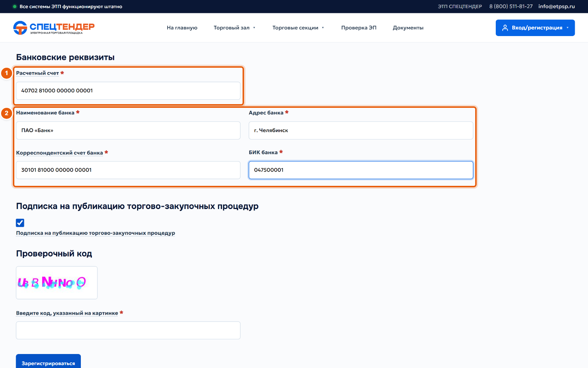Click the Банковские реквизиты heading

click(x=65, y=57)
